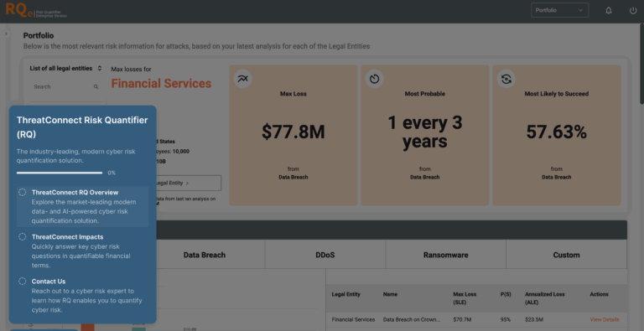Click the RQe logo in header
Viewport: 644px width, 331px height.
[36, 11]
